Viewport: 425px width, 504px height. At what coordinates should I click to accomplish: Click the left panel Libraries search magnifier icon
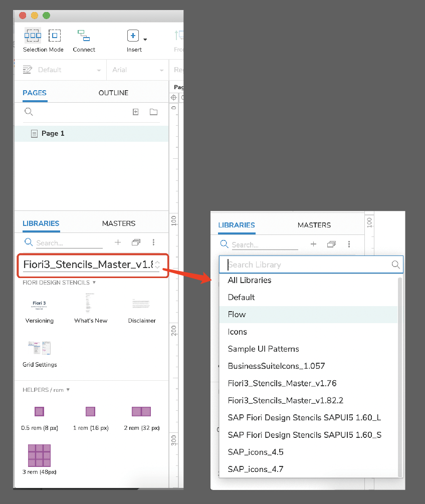coord(29,242)
